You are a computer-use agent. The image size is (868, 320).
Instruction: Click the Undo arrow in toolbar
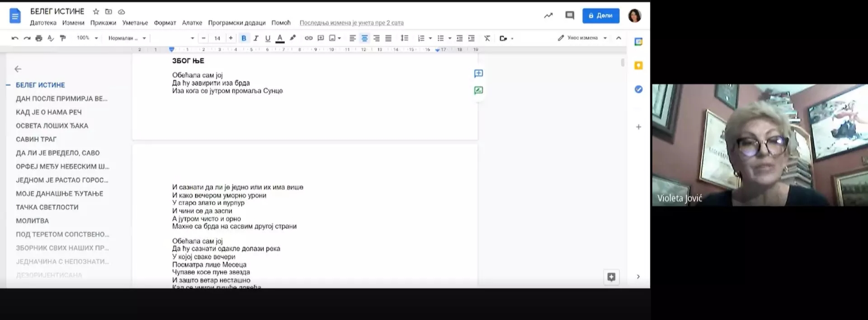(15, 38)
